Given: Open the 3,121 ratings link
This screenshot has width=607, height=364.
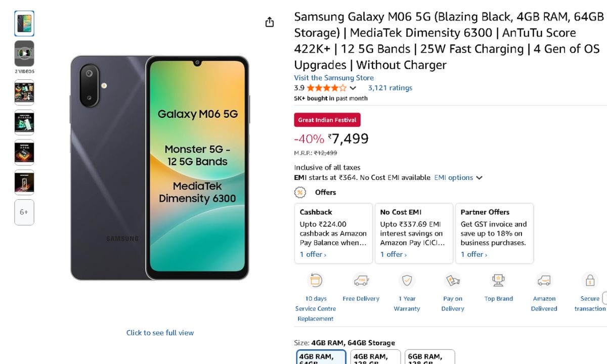Looking at the screenshot, I should (390, 88).
